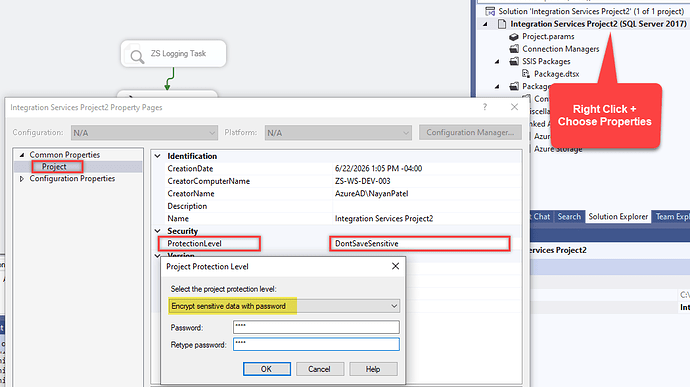Select Connection Managers in Solution Explorer
This screenshot has height=387, width=690.
click(561, 49)
